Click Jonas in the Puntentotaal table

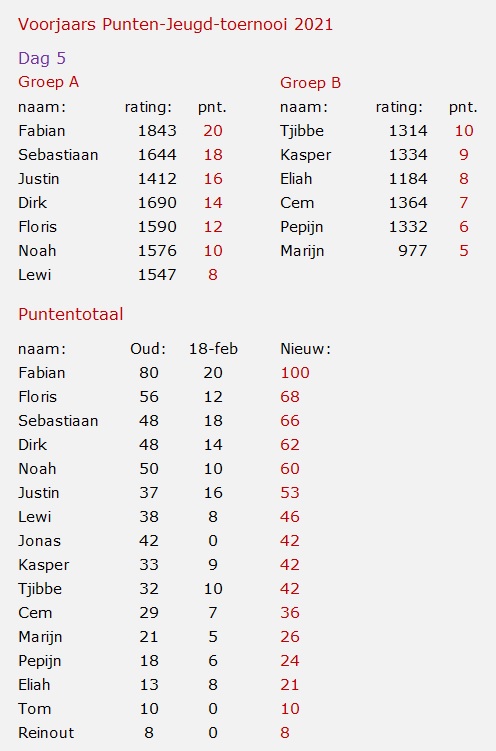pos(39,541)
